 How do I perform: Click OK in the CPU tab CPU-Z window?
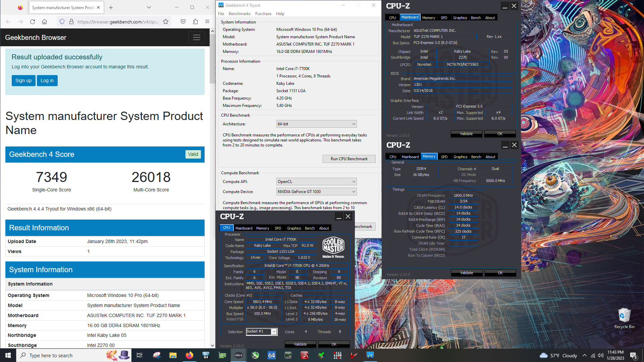[334, 344]
